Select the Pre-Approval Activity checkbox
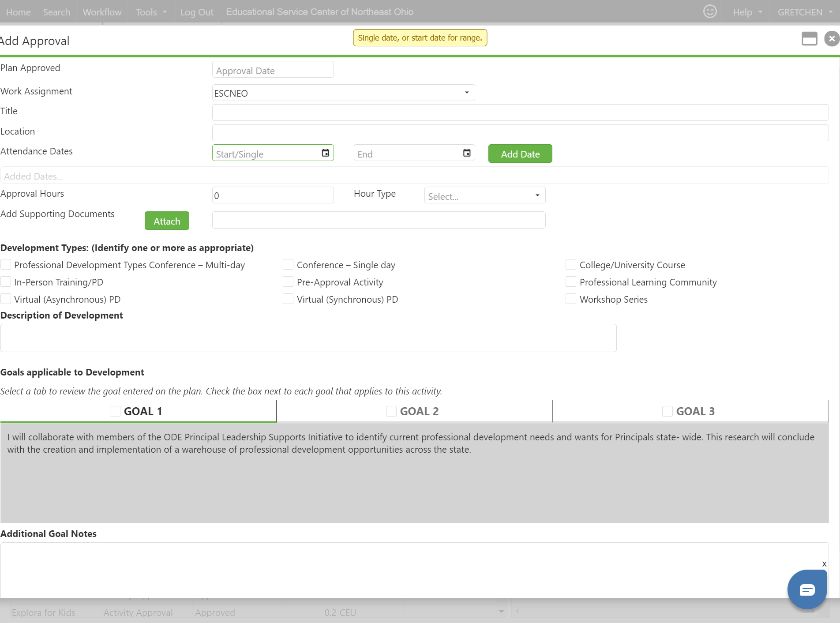Viewport: 840px width, 623px height. click(288, 281)
